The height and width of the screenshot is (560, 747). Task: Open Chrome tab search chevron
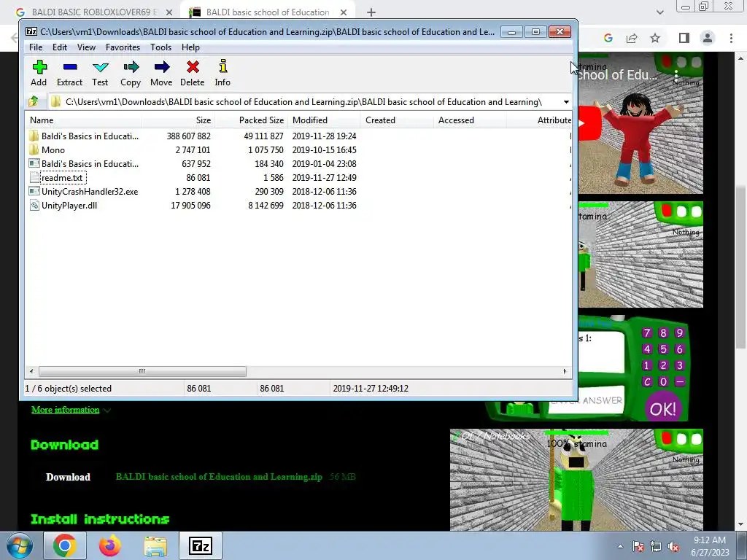coord(659,12)
